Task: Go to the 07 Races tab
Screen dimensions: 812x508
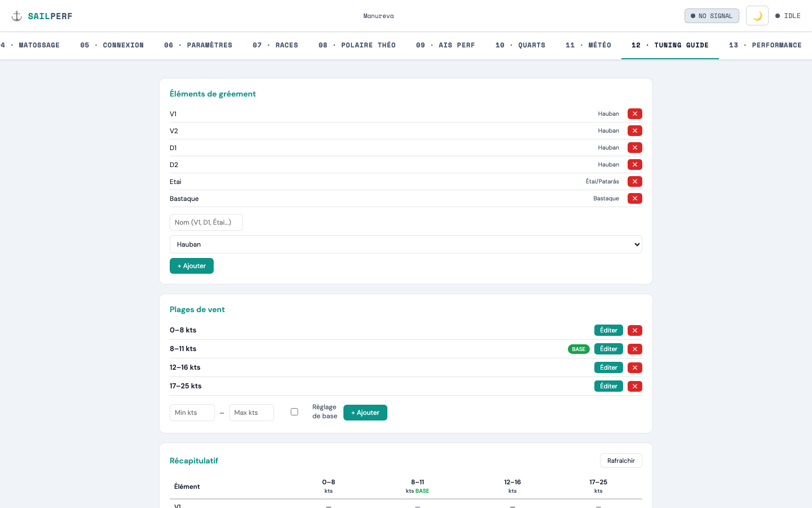Action: [275, 45]
